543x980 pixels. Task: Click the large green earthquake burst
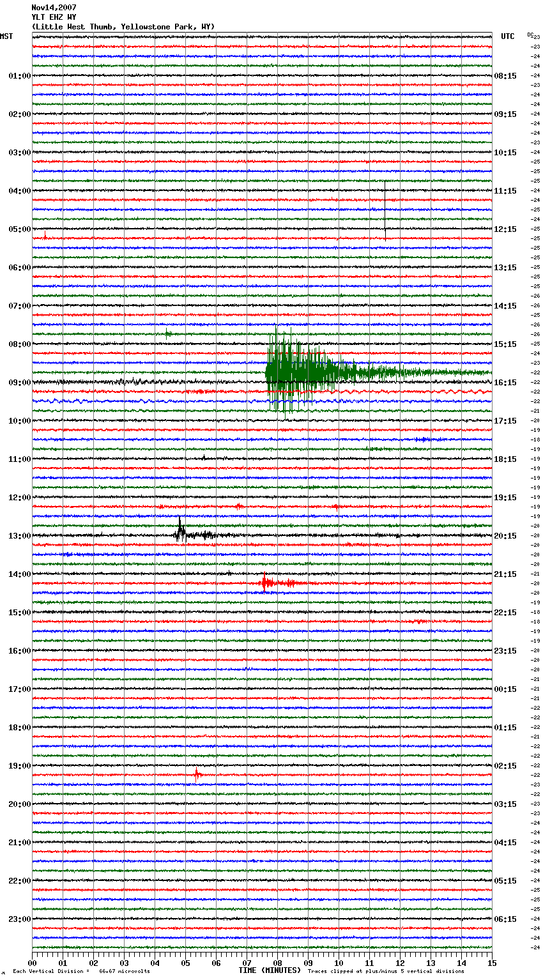coord(307,371)
